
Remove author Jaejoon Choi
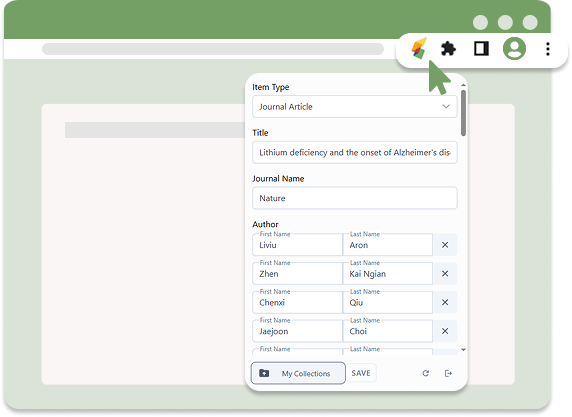click(x=445, y=331)
